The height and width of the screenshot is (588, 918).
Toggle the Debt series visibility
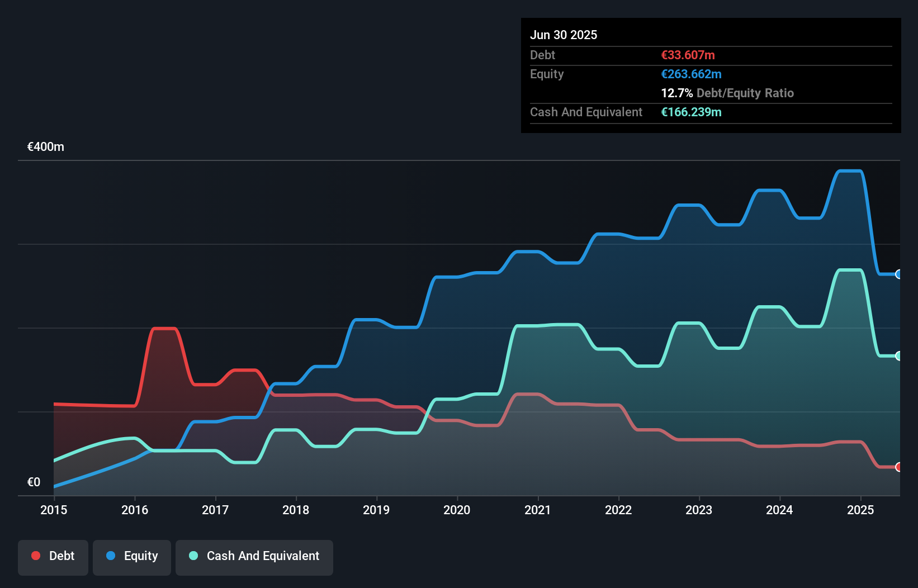coord(53,557)
